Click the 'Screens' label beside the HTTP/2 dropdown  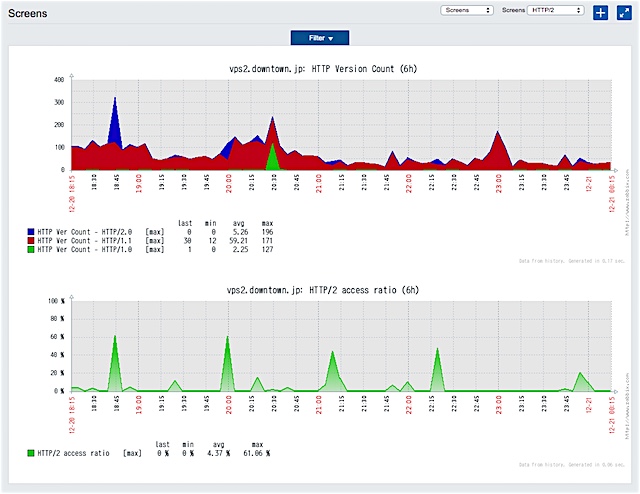pyautogui.click(x=513, y=10)
